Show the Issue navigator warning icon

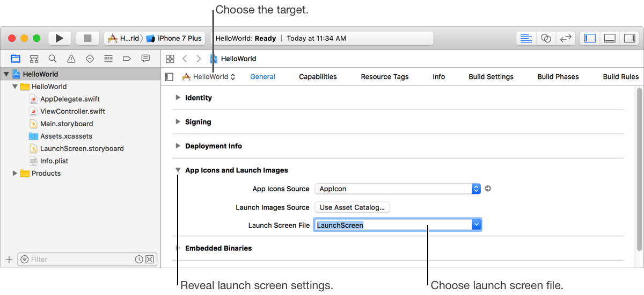coord(71,59)
